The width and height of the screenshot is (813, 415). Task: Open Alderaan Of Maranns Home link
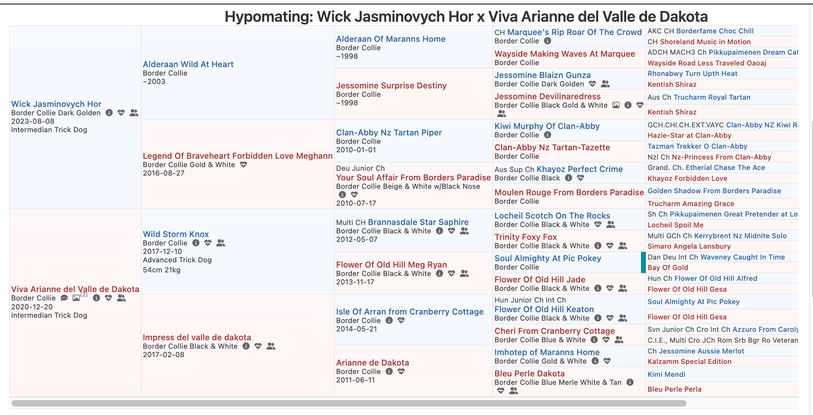tap(391, 39)
